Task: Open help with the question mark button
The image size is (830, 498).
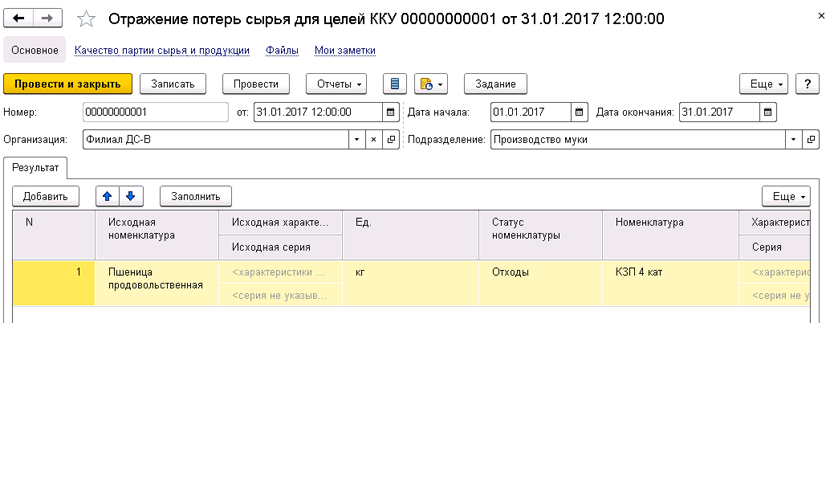Action: (x=807, y=84)
